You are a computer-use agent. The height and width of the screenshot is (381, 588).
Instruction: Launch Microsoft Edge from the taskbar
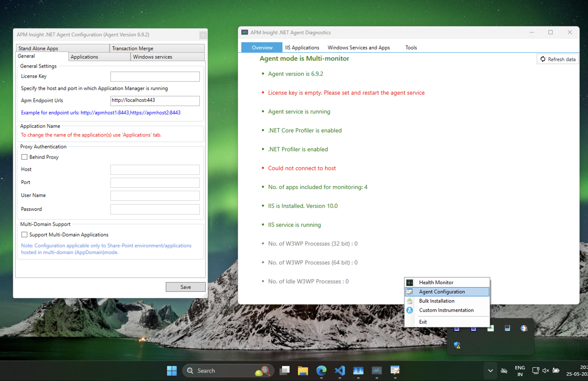pyautogui.click(x=321, y=371)
